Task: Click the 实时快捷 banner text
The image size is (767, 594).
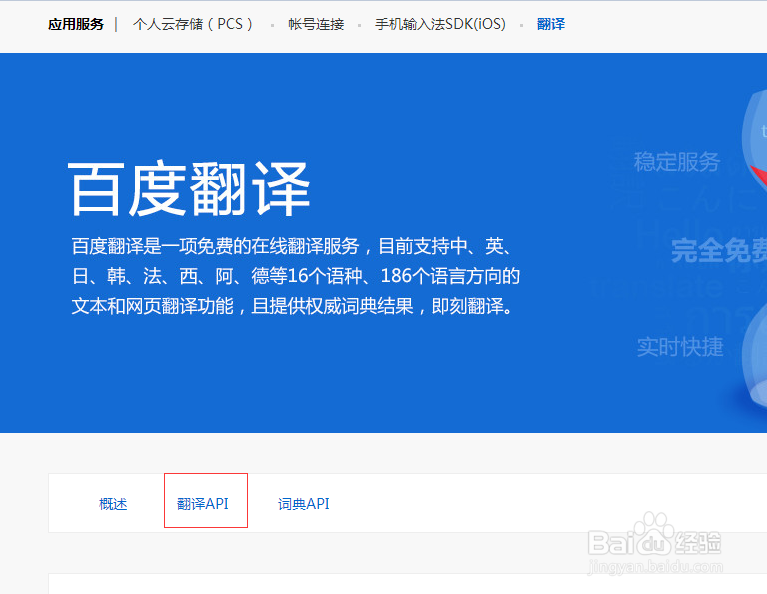Action: [680, 347]
